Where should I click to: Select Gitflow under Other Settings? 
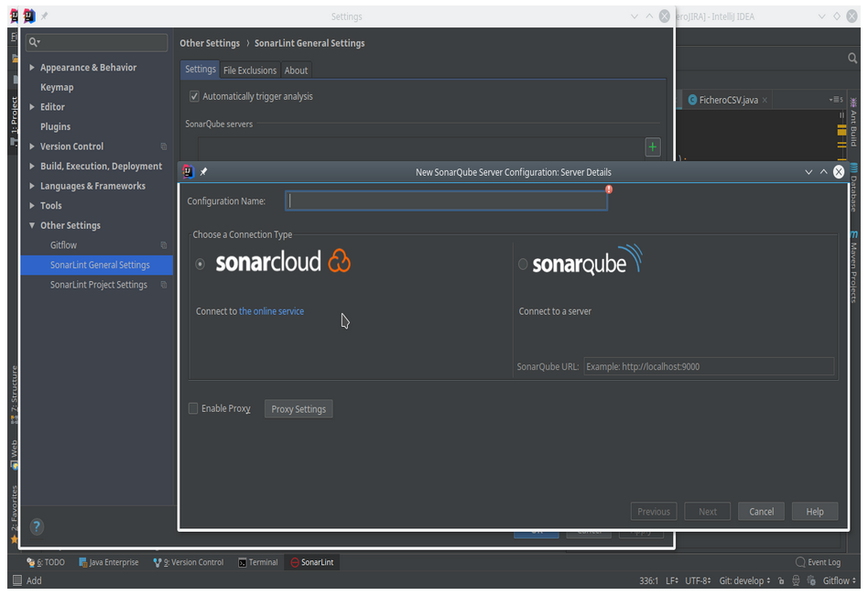pyautogui.click(x=64, y=245)
